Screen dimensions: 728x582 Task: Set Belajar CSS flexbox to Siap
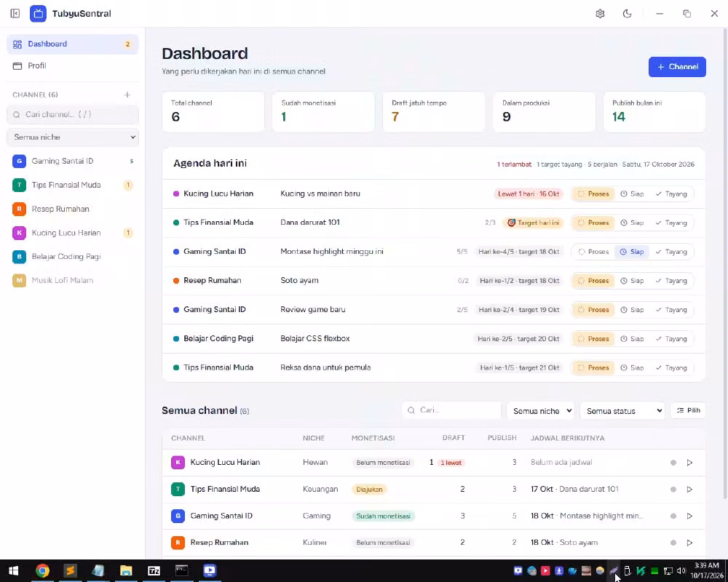pyautogui.click(x=632, y=339)
